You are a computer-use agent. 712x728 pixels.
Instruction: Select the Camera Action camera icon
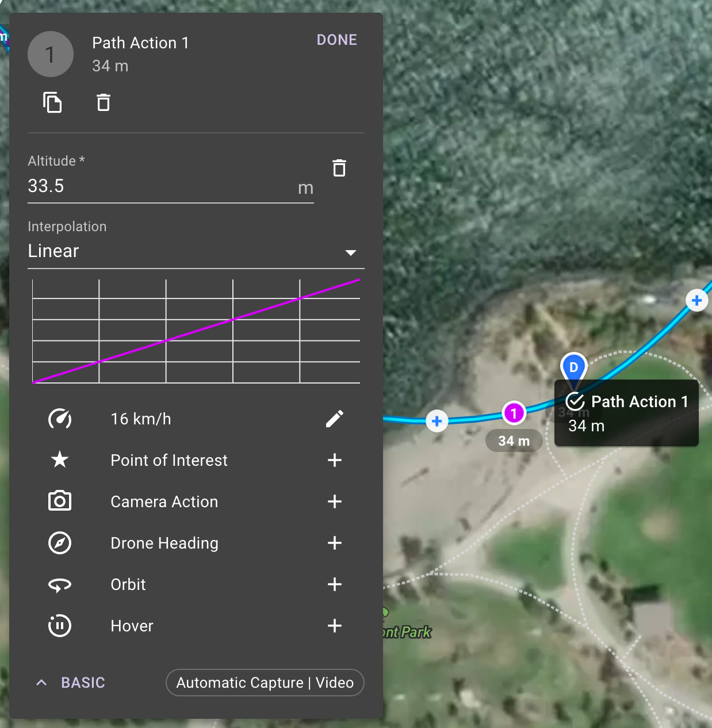[x=60, y=501]
